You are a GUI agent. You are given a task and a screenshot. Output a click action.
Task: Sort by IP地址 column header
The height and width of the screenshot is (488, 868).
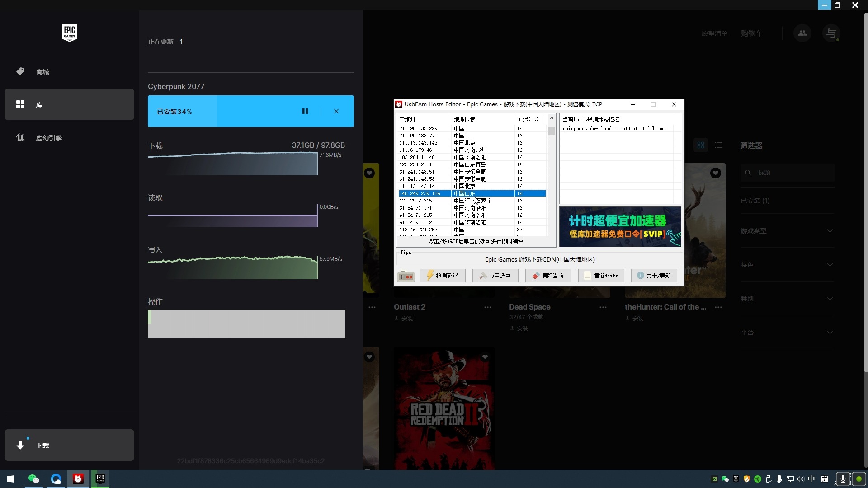[x=424, y=119]
